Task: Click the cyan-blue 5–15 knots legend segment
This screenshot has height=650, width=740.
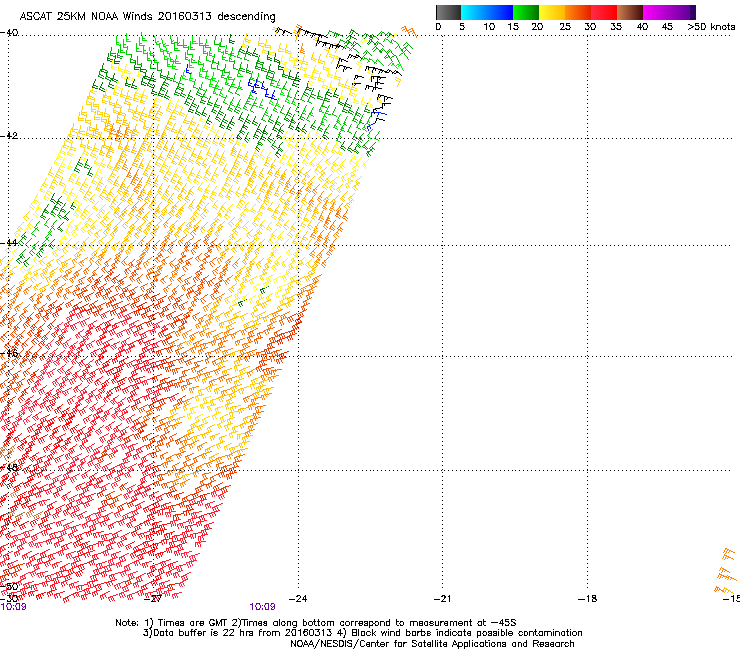Action: coord(487,12)
